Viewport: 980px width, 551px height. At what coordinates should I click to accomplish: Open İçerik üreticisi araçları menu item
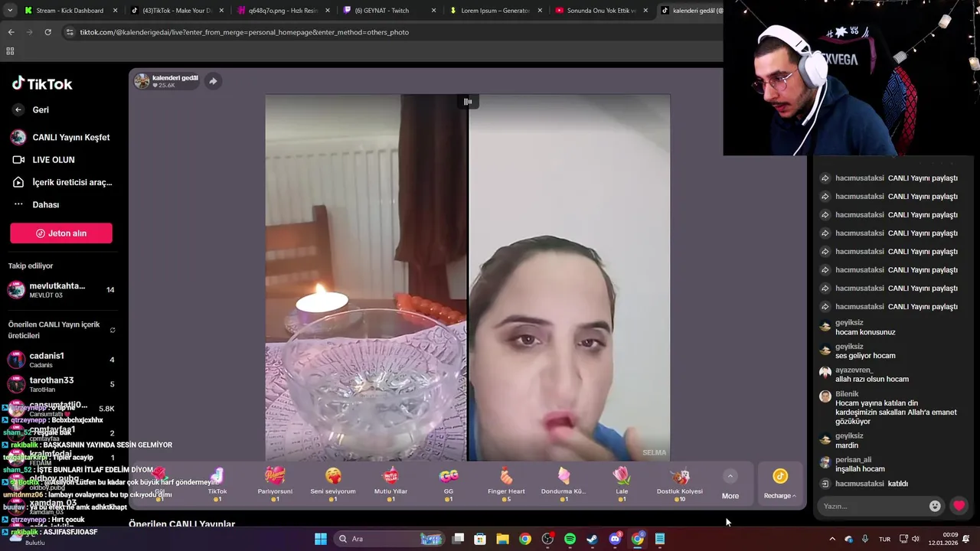coord(62,182)
